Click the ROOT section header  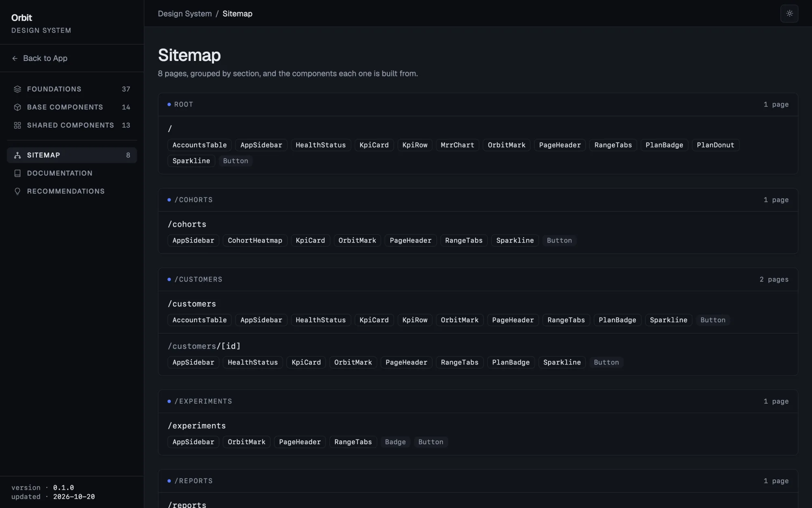pos(184,104)
